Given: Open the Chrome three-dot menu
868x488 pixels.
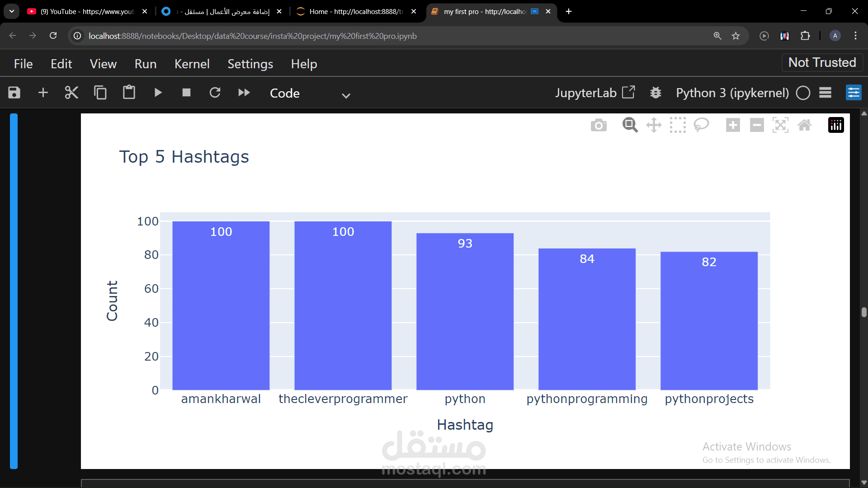Looking at the screenshot, I should coord(855,36).
